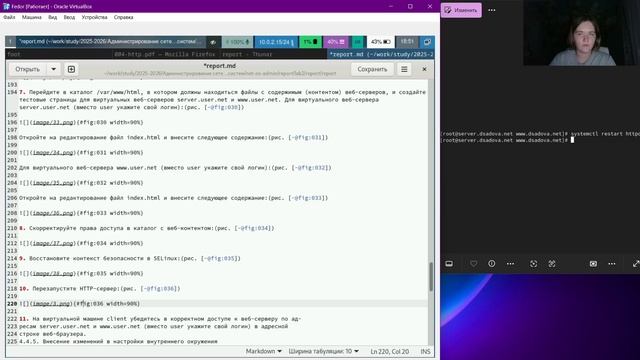
Task: Click the image/28.png link on line 216
Action: (x=53, y=273)
